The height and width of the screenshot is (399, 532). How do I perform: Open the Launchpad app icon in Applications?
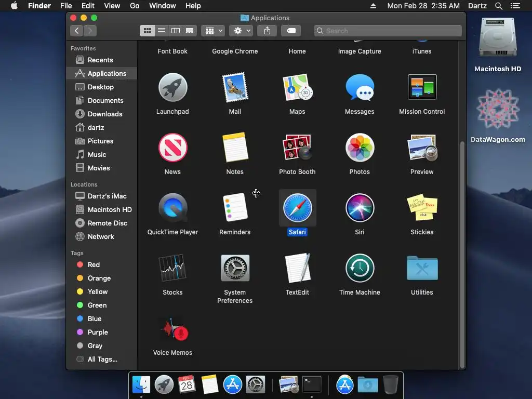172,87
